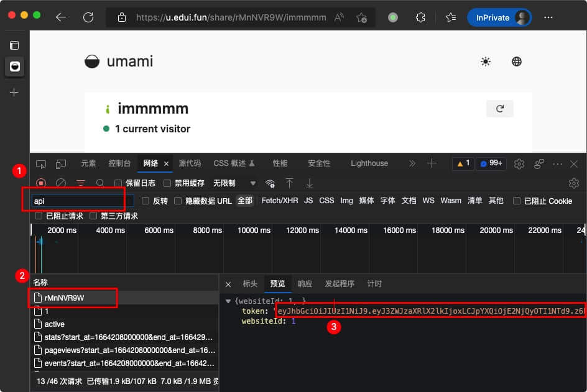View site info via the address bar lock icon
This screenshot has width=587, height=392.
coord(122,17)
